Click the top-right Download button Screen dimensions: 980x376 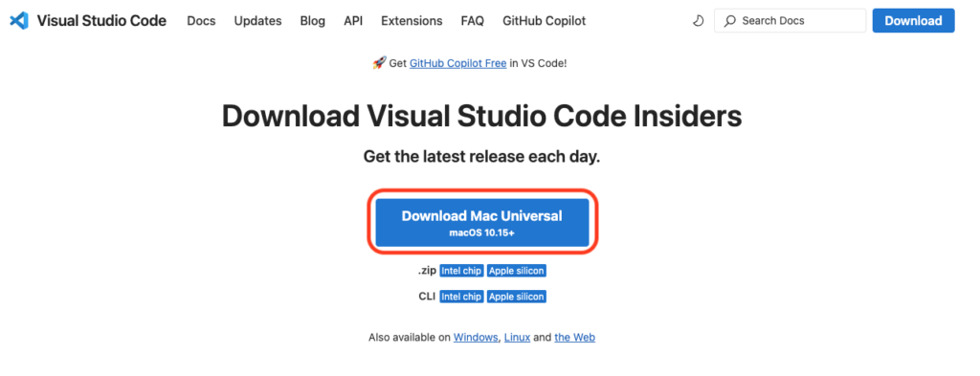coord(914,21)
